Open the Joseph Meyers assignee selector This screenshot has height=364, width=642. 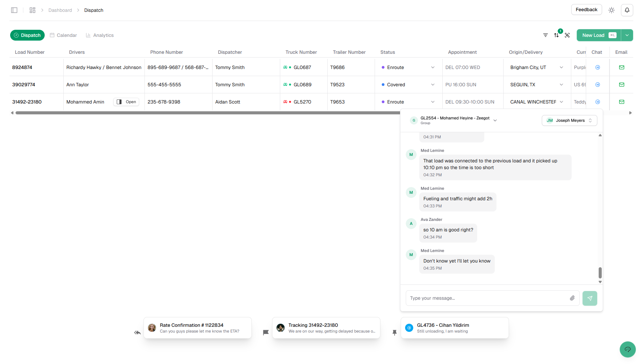pos(569,120)
